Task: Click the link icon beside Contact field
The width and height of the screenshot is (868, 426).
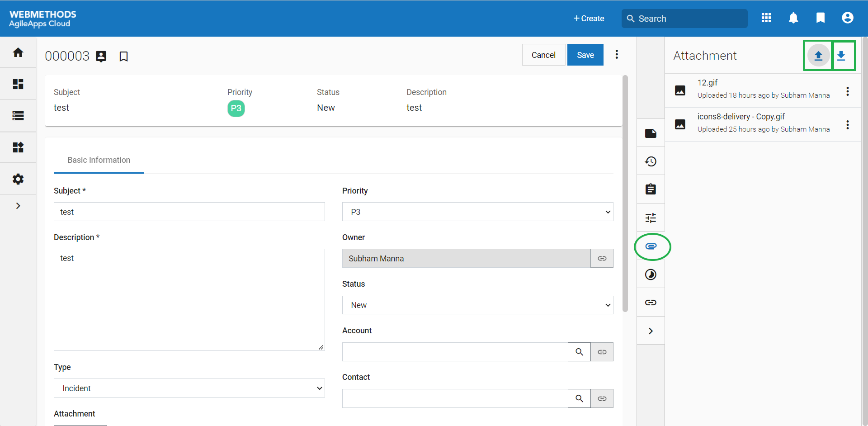Action: [x=602, y=398]
